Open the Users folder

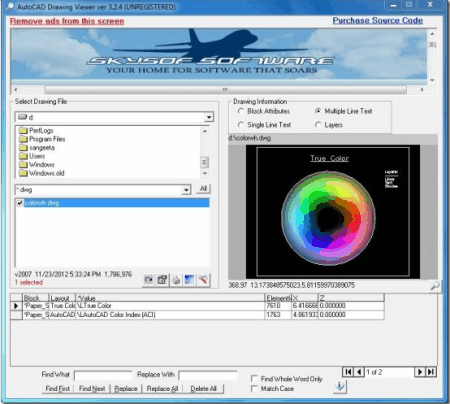[x=32, y=156]
